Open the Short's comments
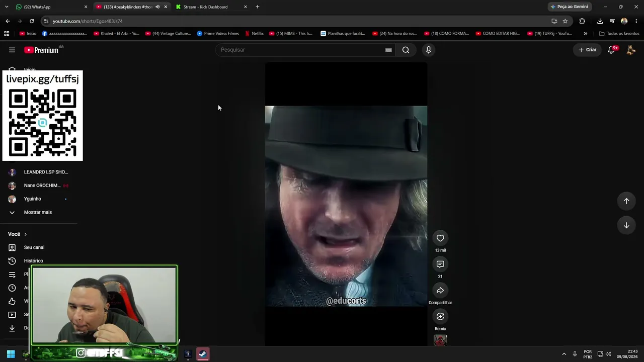 [x=440, y=264]
